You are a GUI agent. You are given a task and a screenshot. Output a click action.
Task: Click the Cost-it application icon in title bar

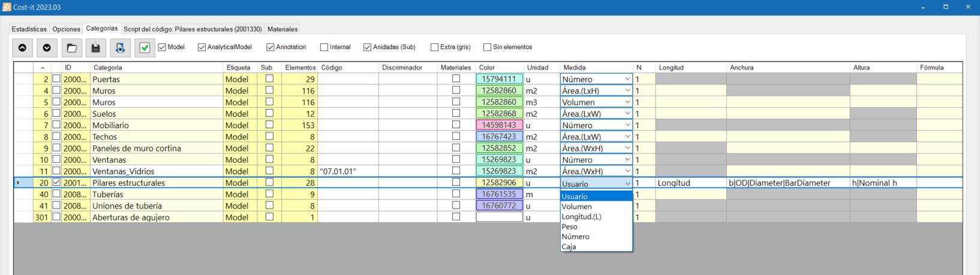(7, 7)
